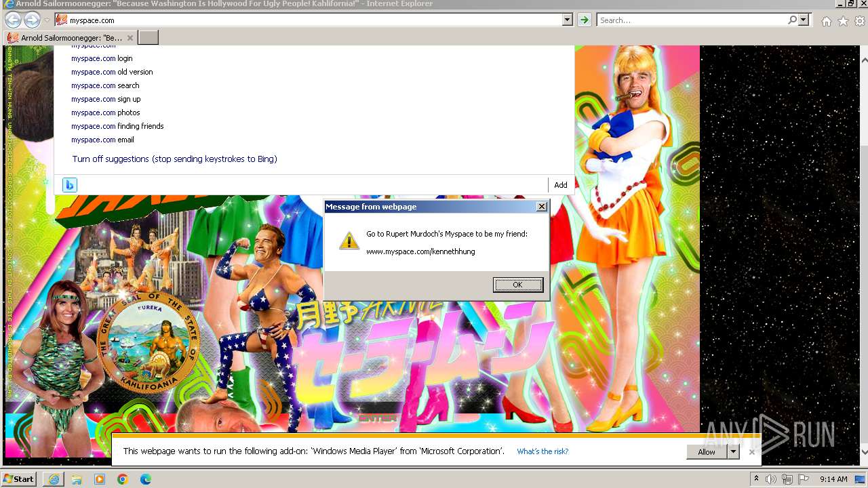Show hidden tray icons arrow
Screen dimensions: 868x488
756,479
